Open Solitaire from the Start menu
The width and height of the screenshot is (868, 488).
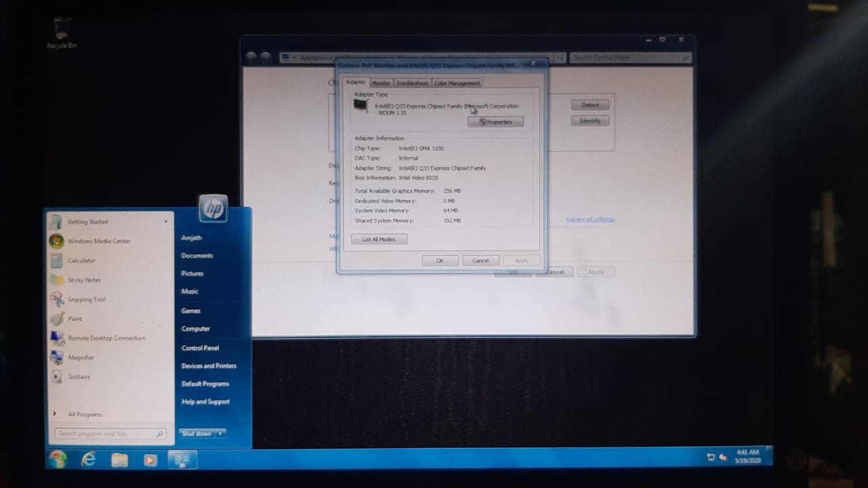coord(79,376)
